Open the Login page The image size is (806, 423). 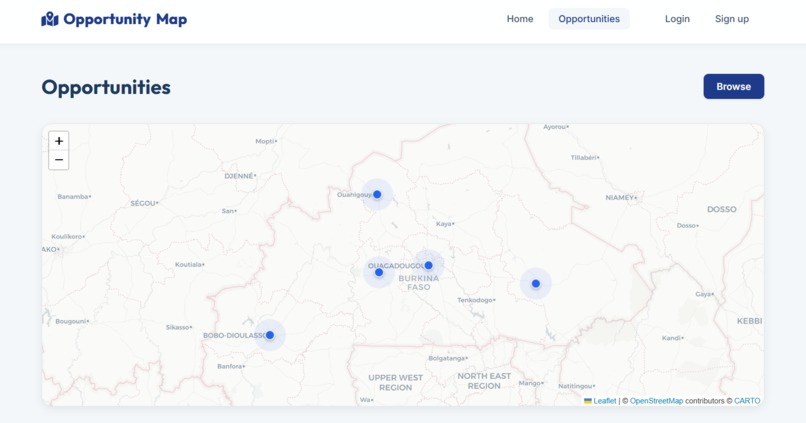point(677,19)
